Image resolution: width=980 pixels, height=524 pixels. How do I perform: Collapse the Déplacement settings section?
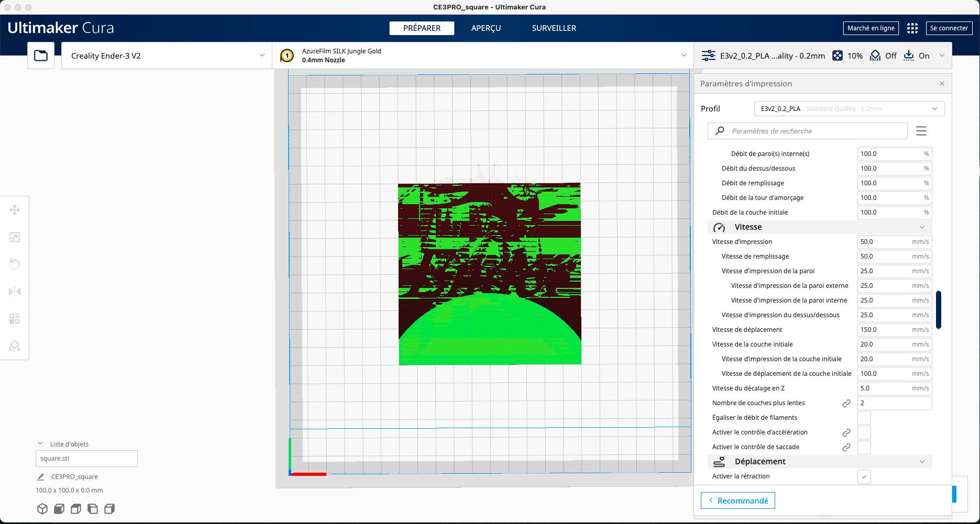[820, 462]
